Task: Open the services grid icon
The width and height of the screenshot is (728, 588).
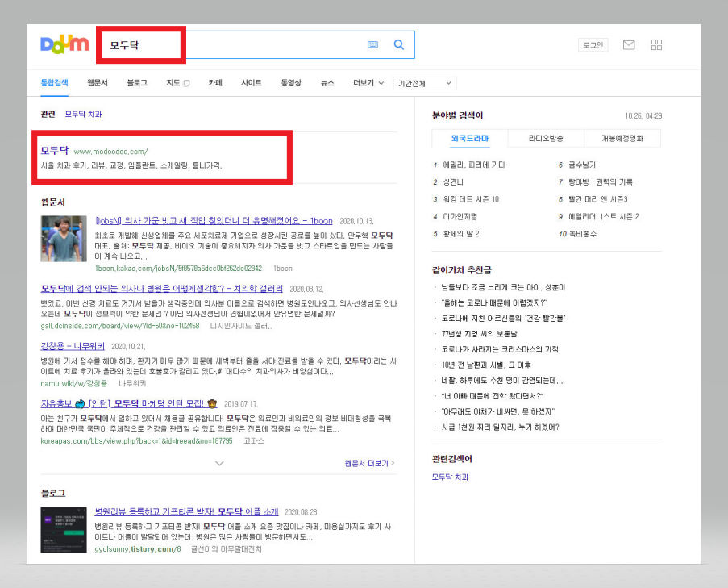Action: (x=656, y=44)
